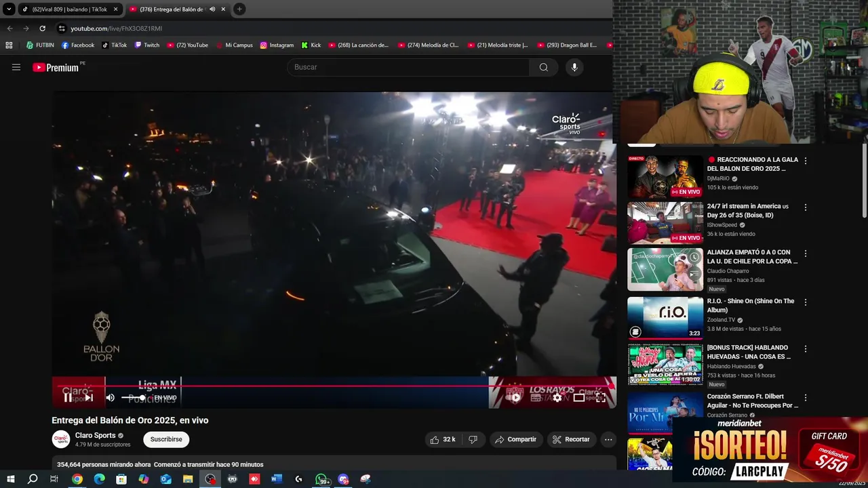Open a new browser tab
Image resolution: width=868 pixels, height=488 pixels.
click(239, 9)
